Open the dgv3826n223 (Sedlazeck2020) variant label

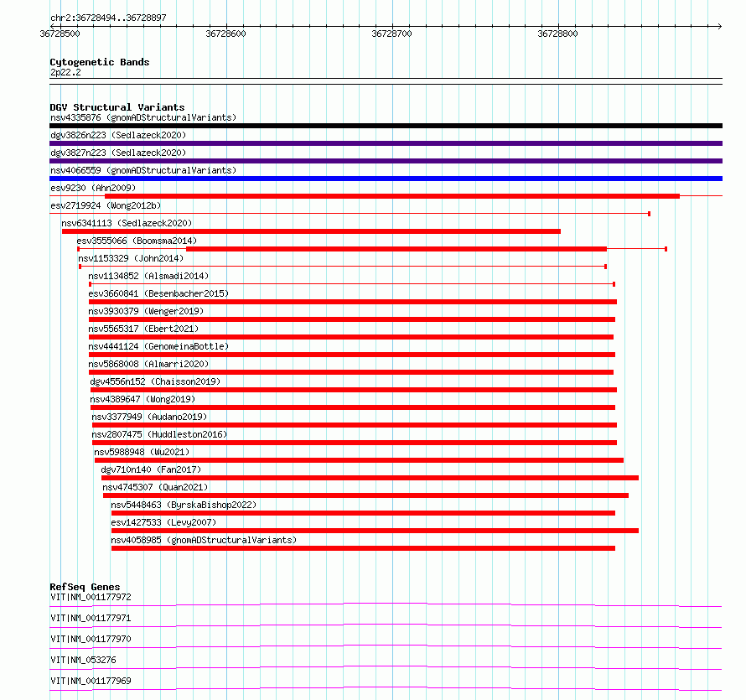coord(118,135)
